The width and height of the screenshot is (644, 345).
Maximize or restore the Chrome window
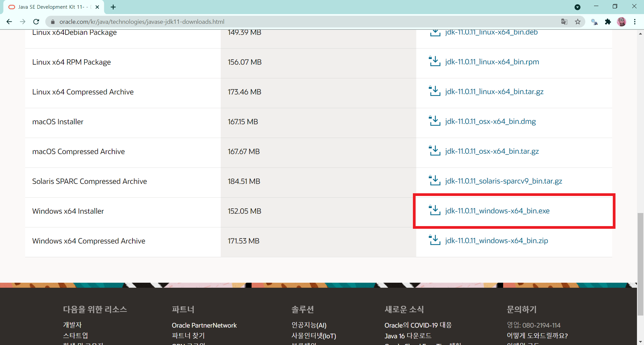615,6
